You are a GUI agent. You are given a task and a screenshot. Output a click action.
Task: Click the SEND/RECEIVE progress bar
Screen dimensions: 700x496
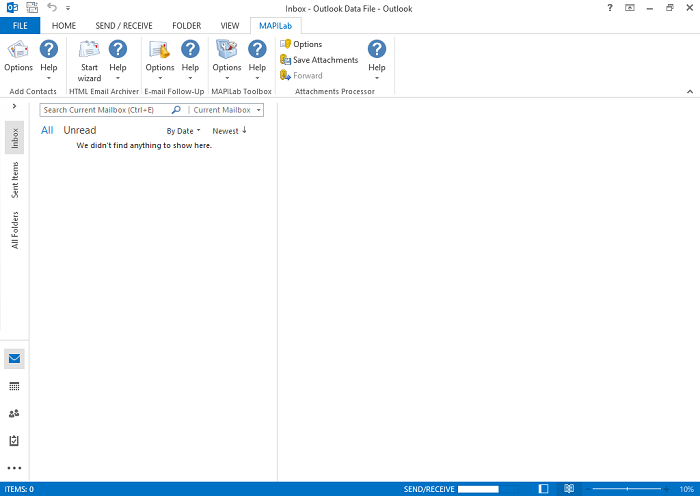tap(488, 489)
